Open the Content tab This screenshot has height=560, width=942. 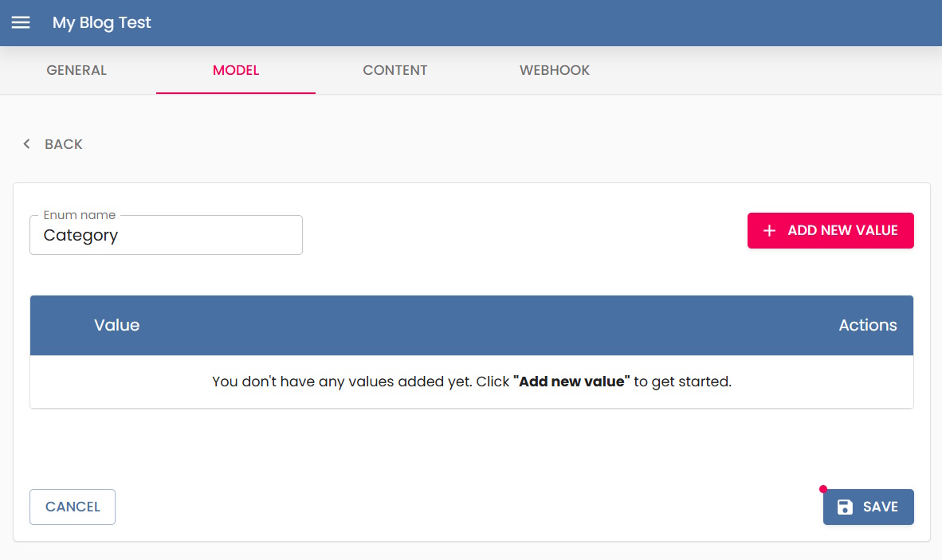[395, 70]
